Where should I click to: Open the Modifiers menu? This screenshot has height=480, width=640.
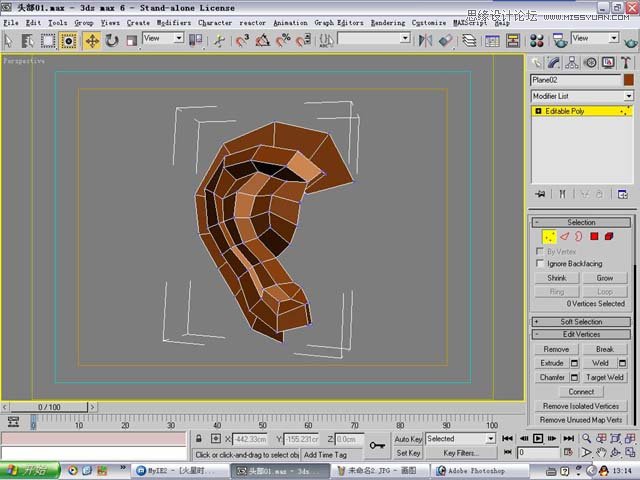click(x=173, y=23)
